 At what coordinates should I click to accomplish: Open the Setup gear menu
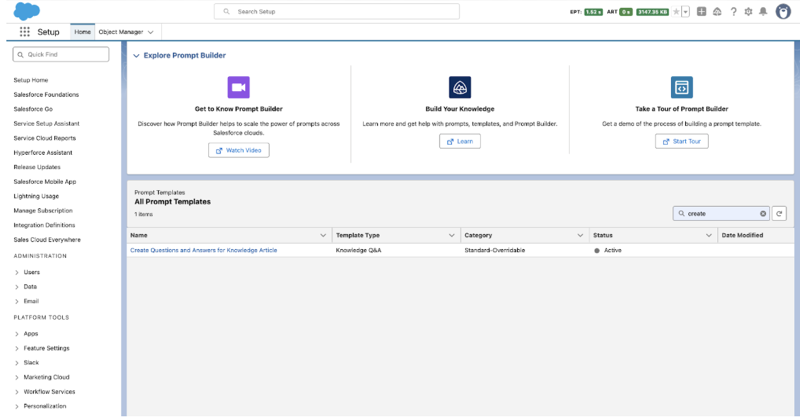point(748,11)
